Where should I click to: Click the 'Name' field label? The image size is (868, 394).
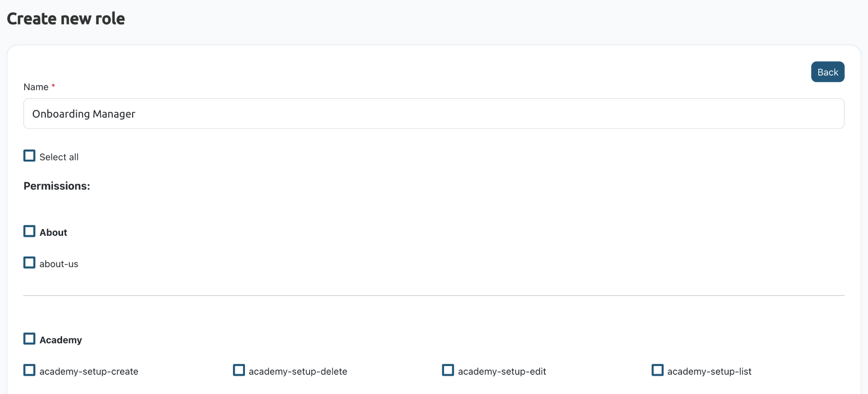(36, 87)
